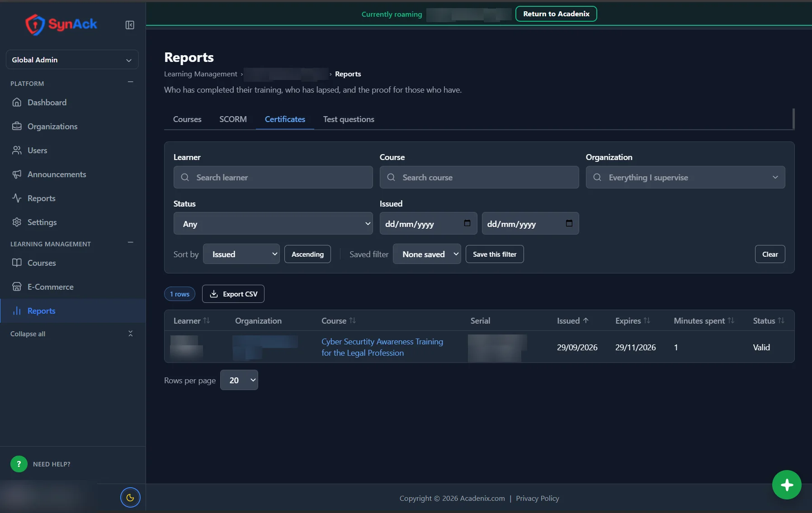Toggle the Ascending sort order button
Viewport: 812px width, 513px height.
pos(307,254)
